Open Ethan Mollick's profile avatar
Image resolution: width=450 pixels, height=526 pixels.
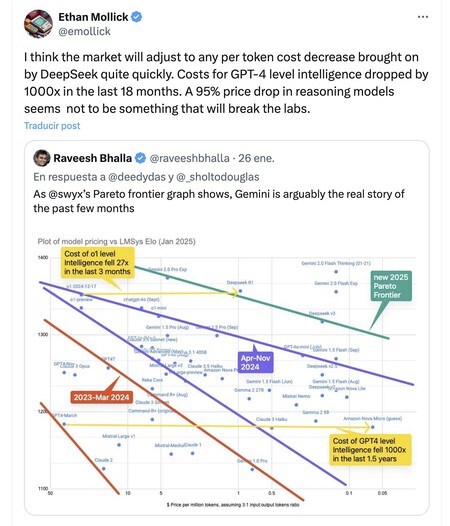(x=38, y=24)
